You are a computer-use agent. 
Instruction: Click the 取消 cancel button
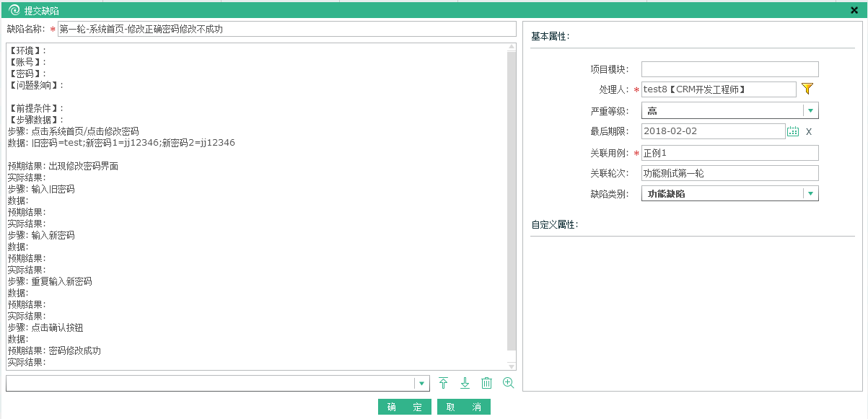pyautogui.click(x=463, y=406)
